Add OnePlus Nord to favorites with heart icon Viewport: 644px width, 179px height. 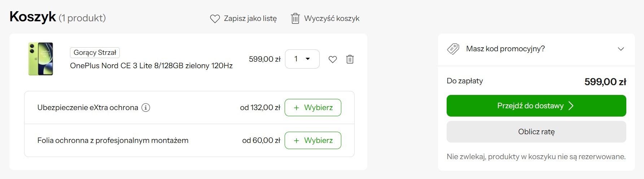point(333,59)
